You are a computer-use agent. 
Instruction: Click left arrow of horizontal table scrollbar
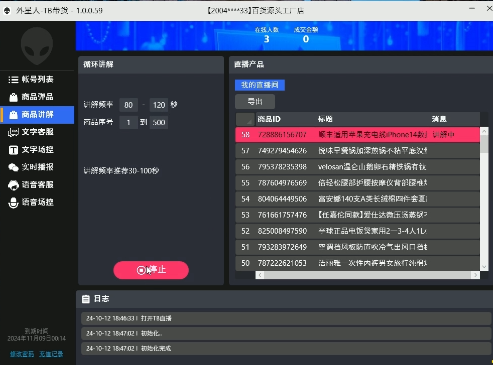(x=260, y=275)
